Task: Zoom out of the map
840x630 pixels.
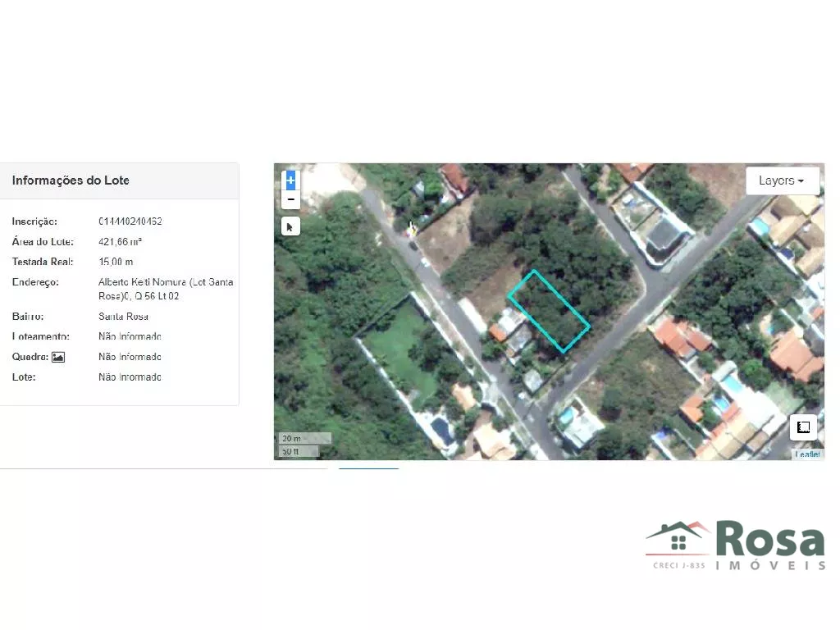Action: [290, 200]
